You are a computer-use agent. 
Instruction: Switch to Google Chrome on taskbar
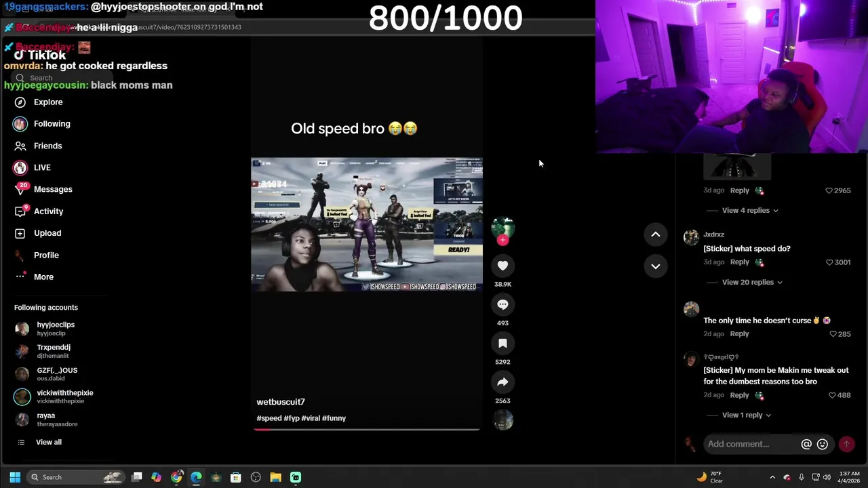[176, 477]
